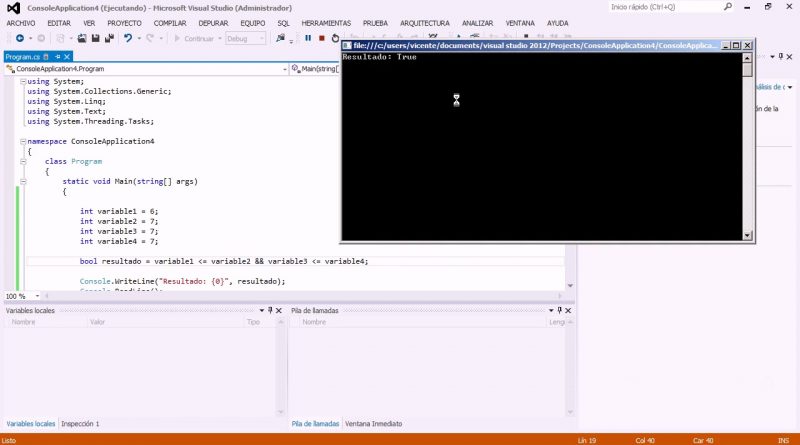The height and width of the screenshot is (445, 800).
Task: Click the navigate forward arrow icon
Action: [41, 38]
